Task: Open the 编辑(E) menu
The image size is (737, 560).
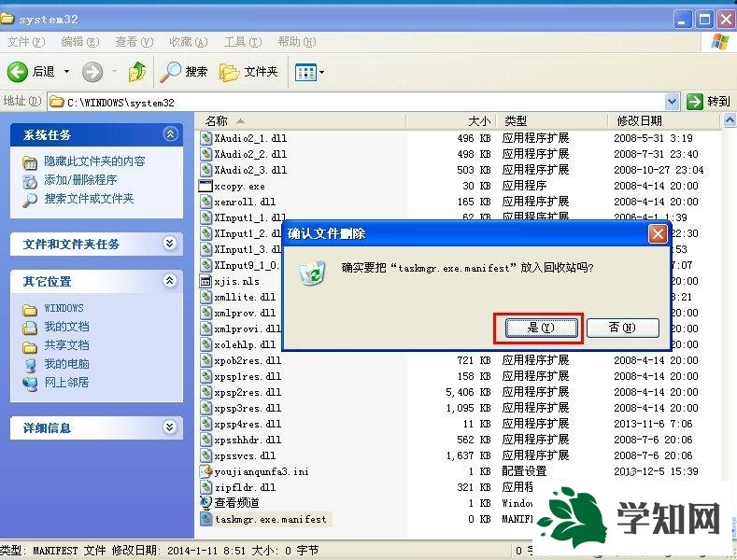Action: click(x=80, y=42)
